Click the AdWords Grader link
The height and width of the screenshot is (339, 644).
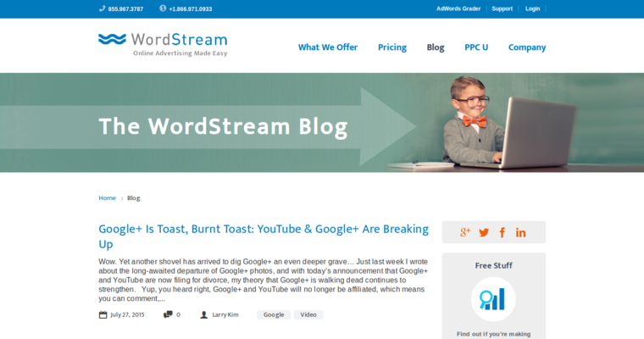tap(458, 8)
